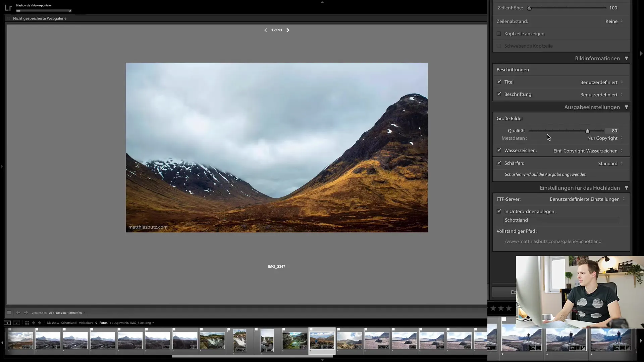This screenshot has width=644, height=362.
Task: Toggle Titel checkbox in Beschriftungen
Action: click(x=499, y=82)
